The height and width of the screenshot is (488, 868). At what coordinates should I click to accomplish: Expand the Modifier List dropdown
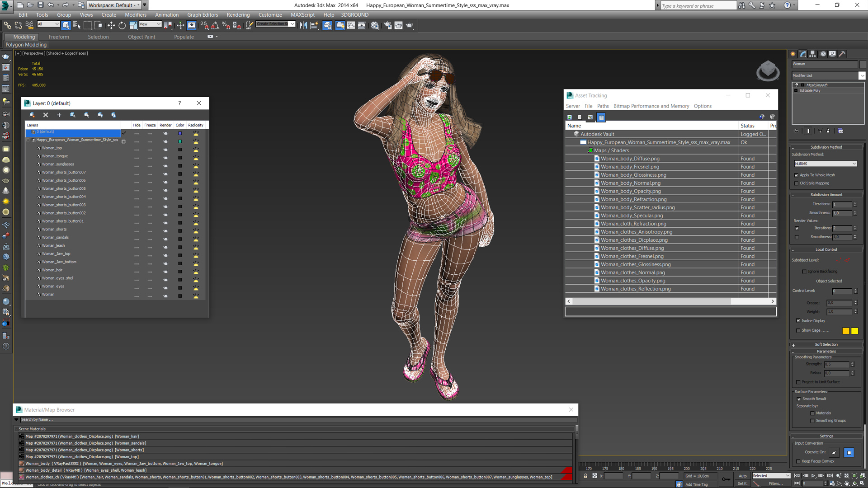tap(862, 75)
